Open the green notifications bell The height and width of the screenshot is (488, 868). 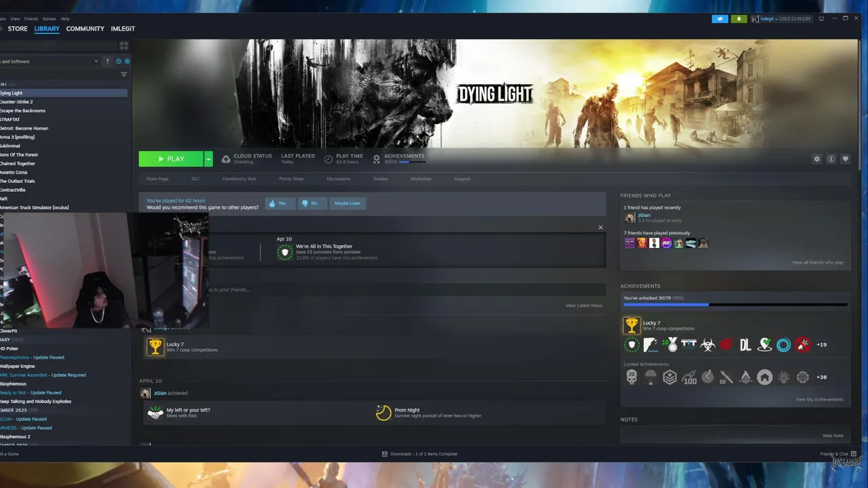(x=739, y=19)
